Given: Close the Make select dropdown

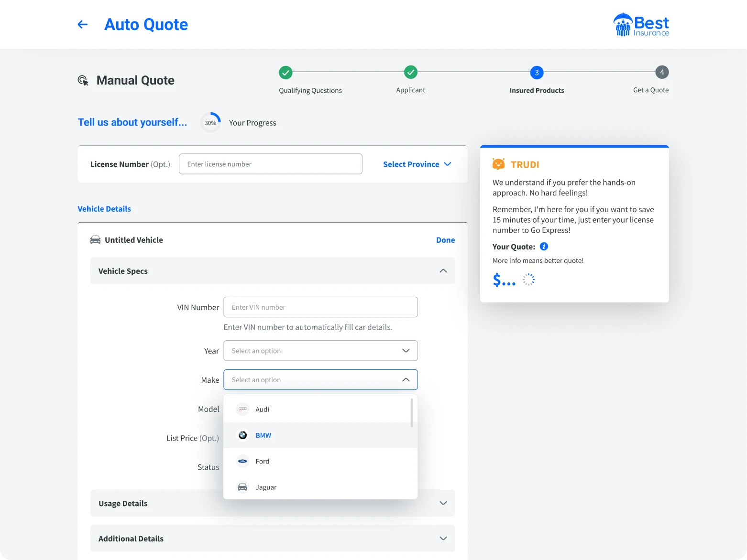Looking at the screenshot, I should tap(320, 380).
